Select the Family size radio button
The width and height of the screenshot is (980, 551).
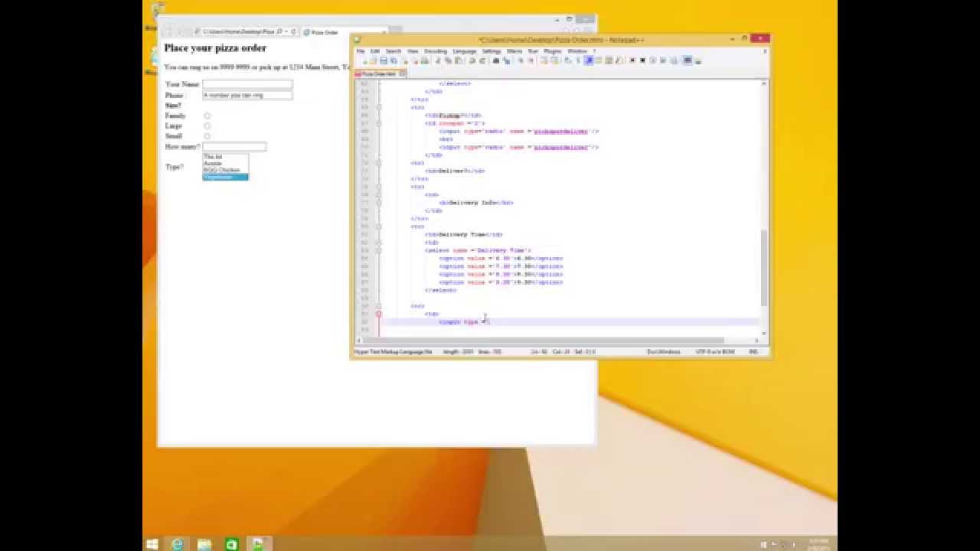pos(207,116)
